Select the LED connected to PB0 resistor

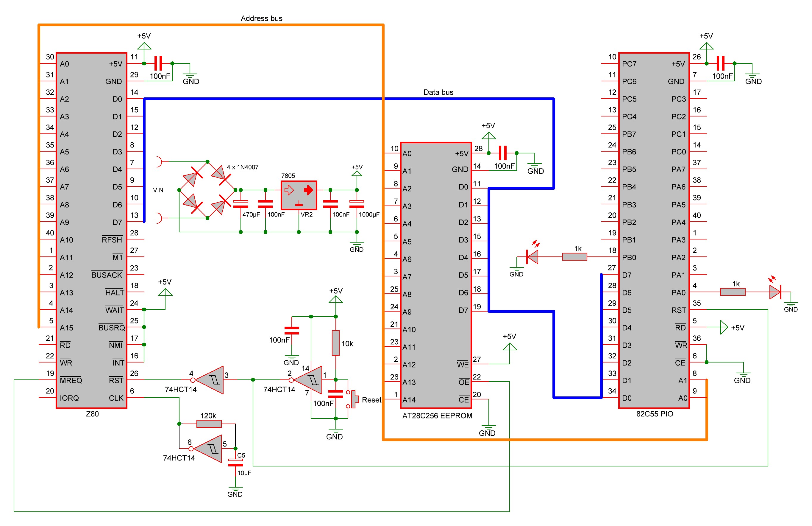[532, 257]
